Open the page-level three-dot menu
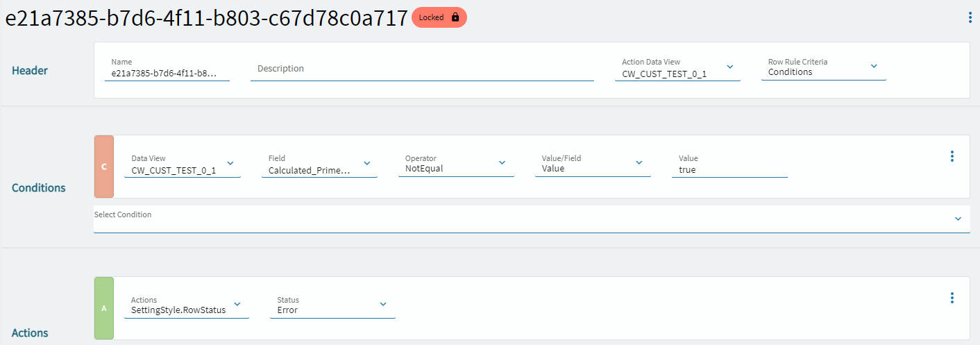980x345 pixels. (970, 18)
